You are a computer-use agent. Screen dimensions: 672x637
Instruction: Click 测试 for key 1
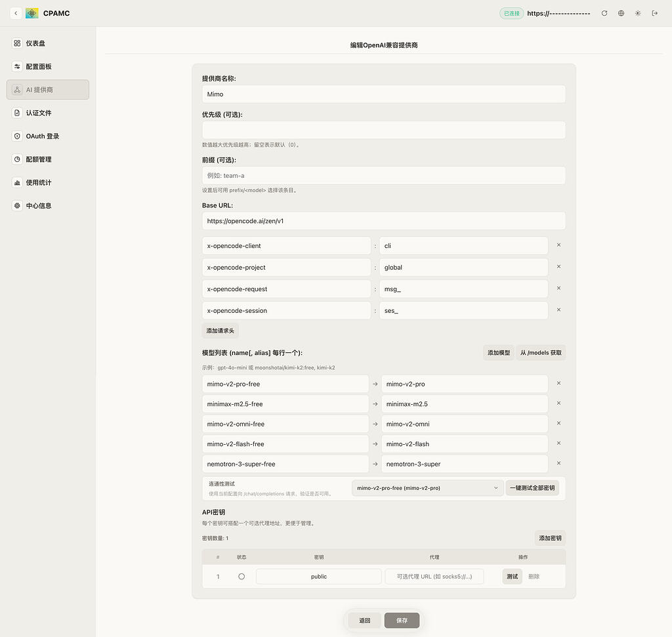click(x=512, y=577)
